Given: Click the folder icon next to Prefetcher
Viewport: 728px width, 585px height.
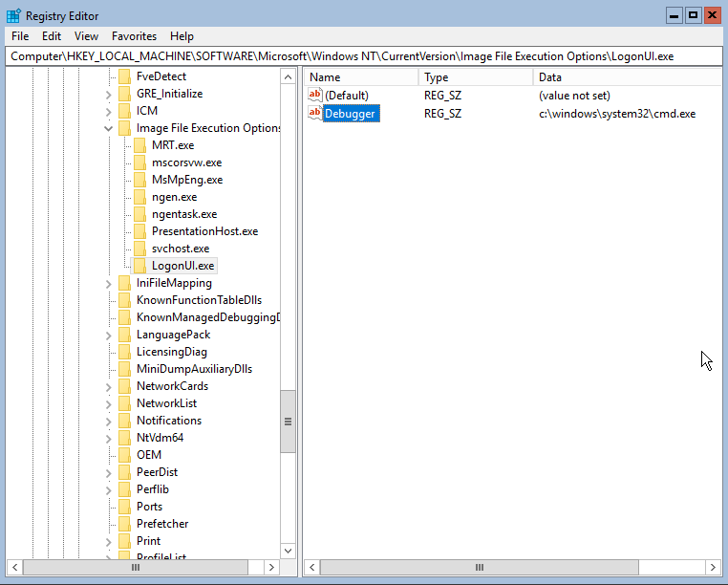Looking at the screenshot, I should pyautogui.click(x=124, y=524).
